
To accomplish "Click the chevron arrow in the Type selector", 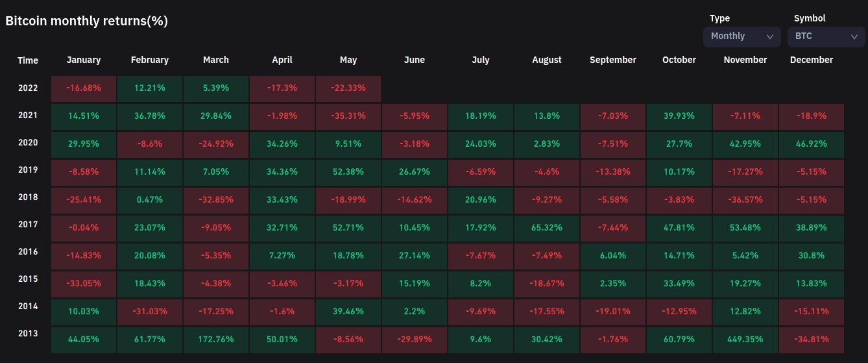I will (770, 37).
